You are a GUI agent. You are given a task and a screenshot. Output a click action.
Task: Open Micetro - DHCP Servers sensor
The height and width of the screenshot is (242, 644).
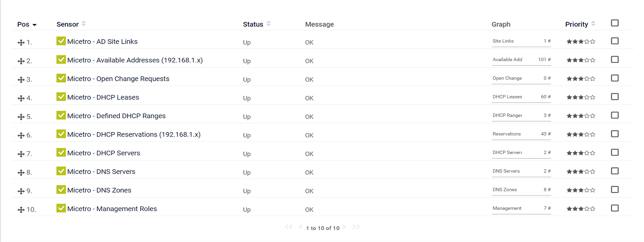click(104, 153)
